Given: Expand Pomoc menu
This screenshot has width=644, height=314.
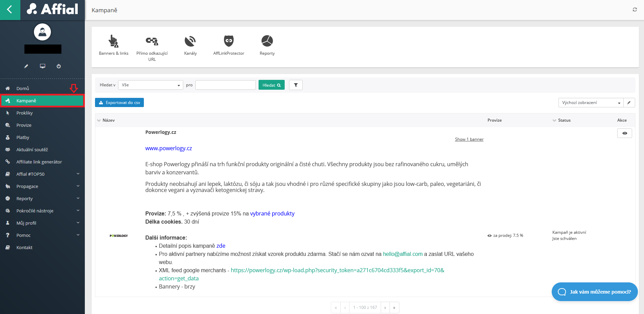Looking at the screenshot, I should 42,235.
